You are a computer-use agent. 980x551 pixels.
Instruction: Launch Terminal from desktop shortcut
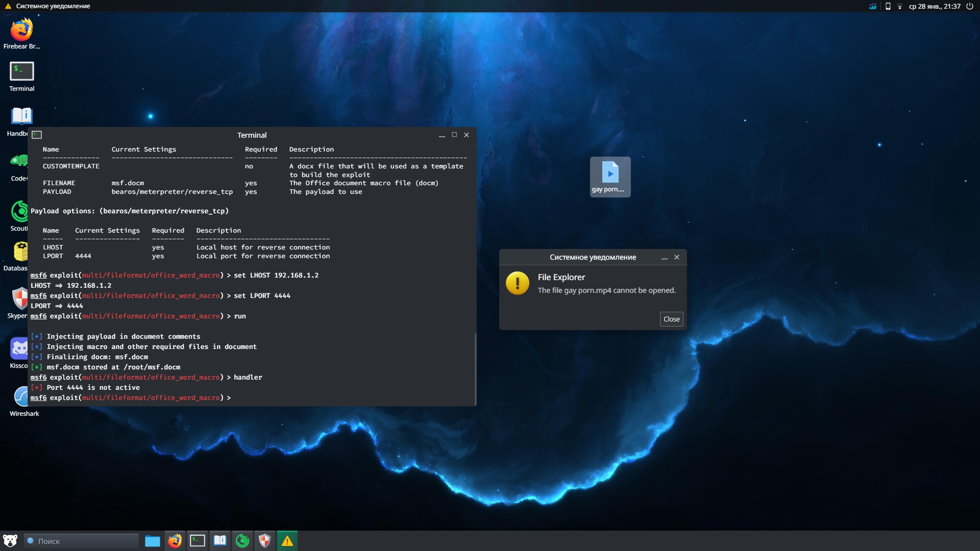point(21,72)
